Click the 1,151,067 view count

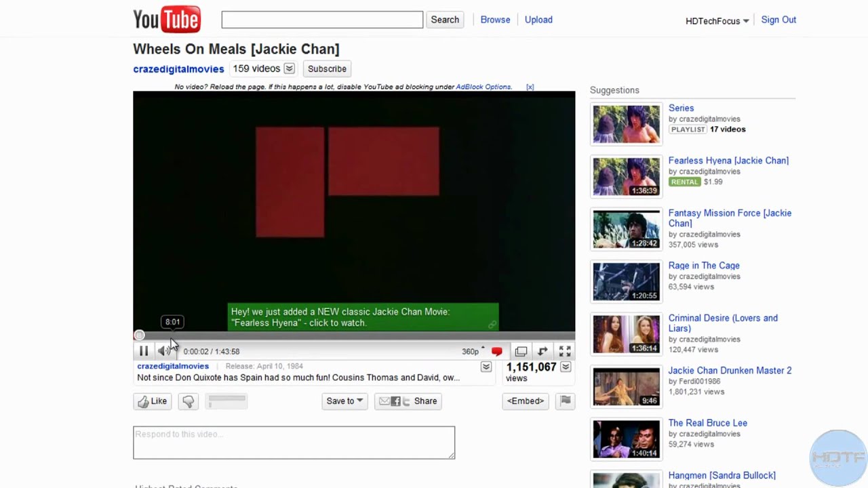coord(531,367)
